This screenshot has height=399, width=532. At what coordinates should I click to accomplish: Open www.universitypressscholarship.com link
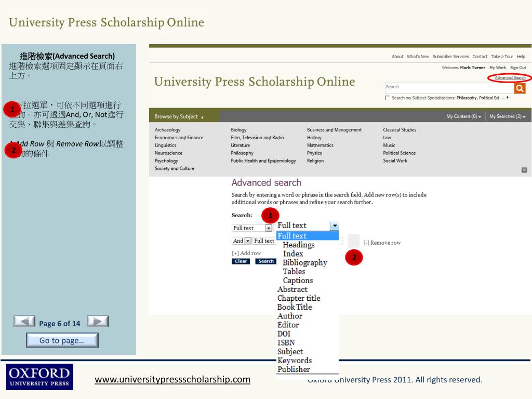[x=172, y=379]
